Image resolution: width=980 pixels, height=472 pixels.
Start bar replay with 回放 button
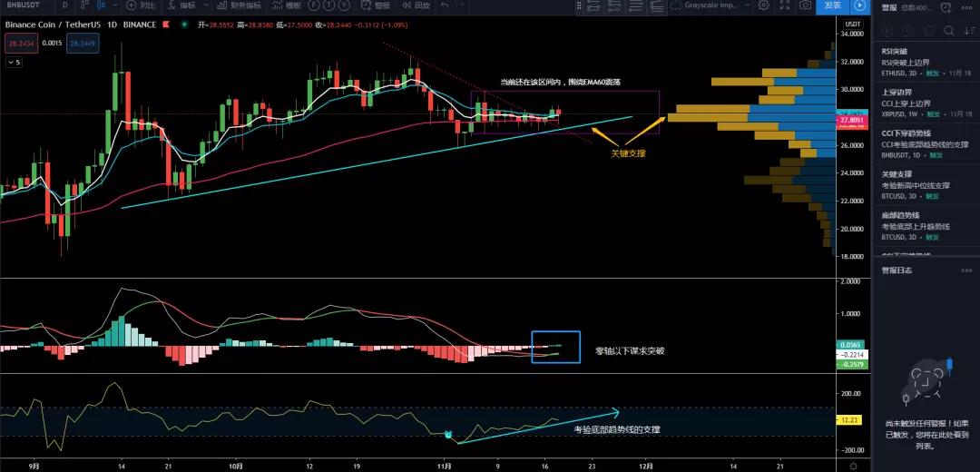(416, 5)
